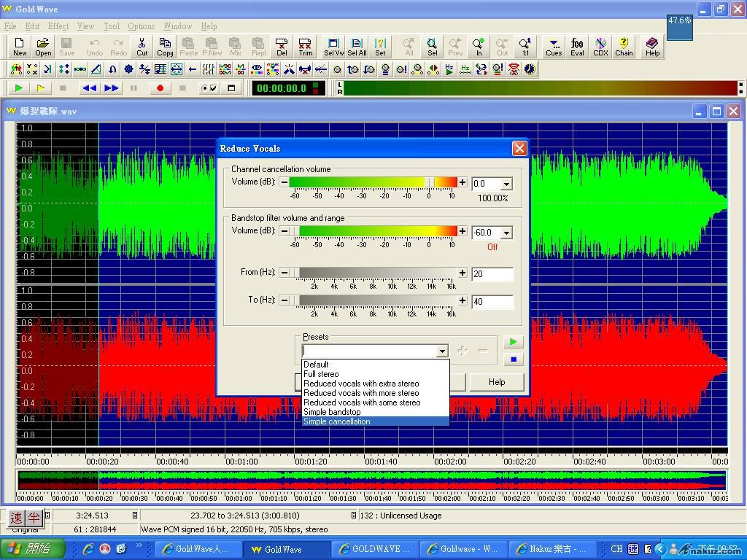Click the CDX toolbar icon
This screenshot has height=560, width=747.
tap(600, 47)
